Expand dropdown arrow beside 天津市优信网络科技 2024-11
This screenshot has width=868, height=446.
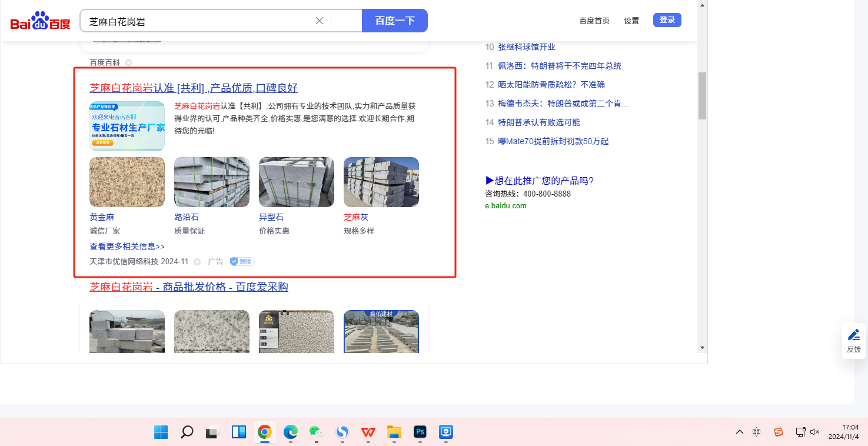[197, 262]
